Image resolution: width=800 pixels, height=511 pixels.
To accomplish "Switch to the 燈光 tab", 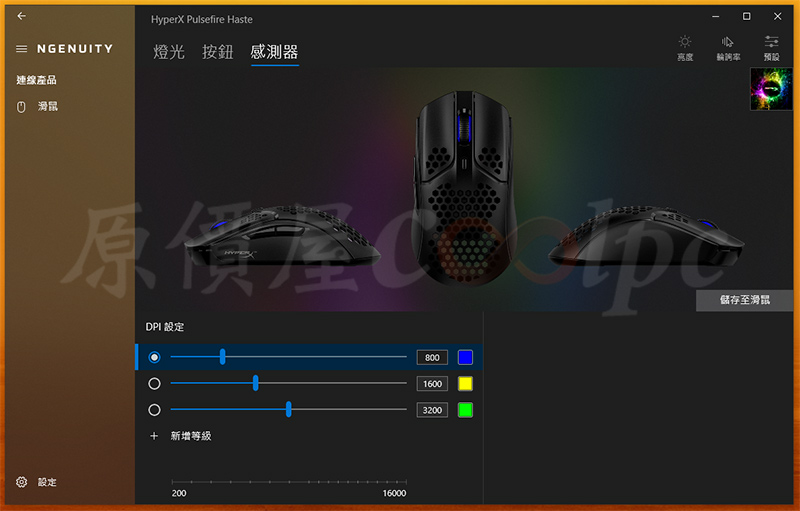I will pyautogui.click(x=169, y=52).
